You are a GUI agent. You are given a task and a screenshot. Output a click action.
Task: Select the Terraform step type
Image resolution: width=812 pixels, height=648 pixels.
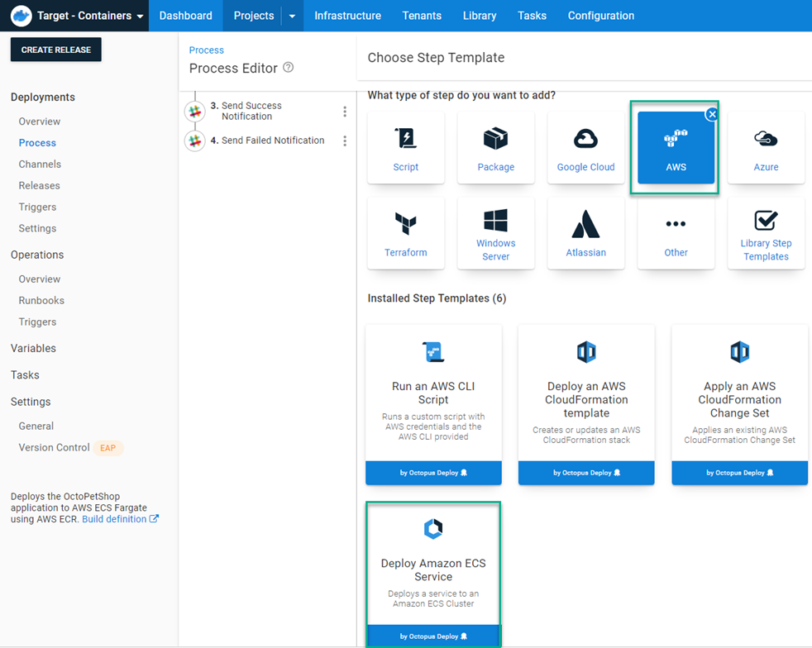(x=406, y=233)
